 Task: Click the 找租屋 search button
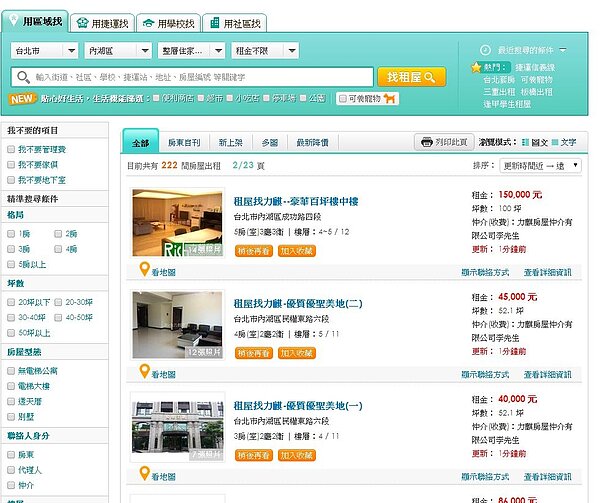(412, 77)
